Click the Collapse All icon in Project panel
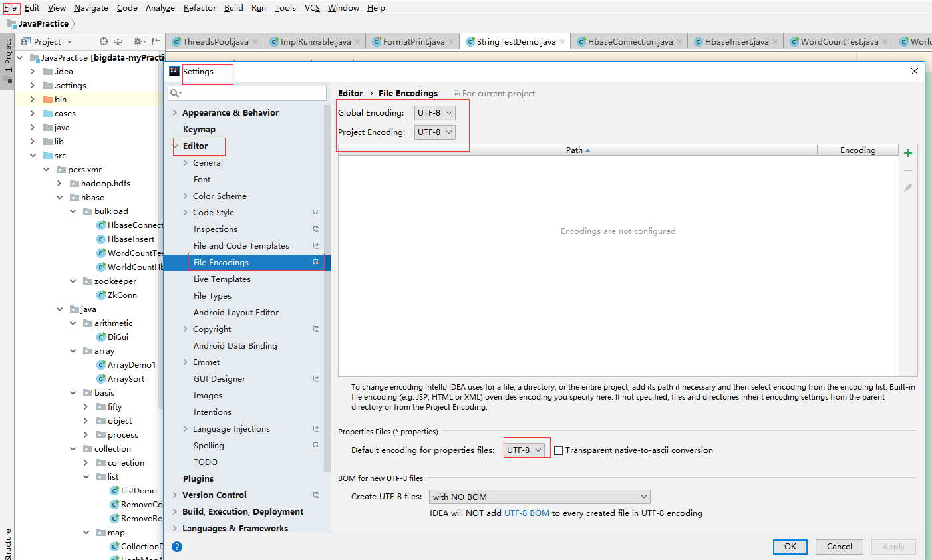 118,41
